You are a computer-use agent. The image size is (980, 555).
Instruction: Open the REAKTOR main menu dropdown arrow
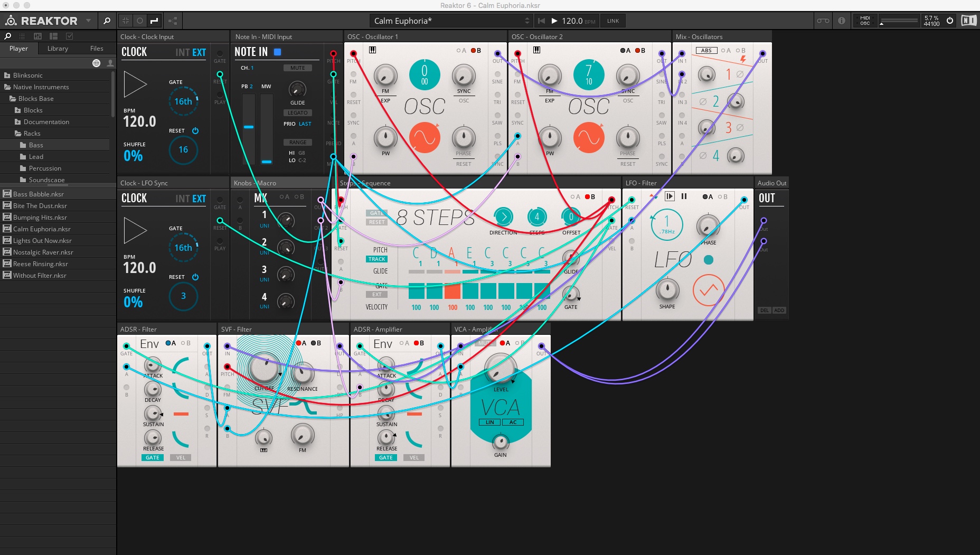tap(88, 21)
